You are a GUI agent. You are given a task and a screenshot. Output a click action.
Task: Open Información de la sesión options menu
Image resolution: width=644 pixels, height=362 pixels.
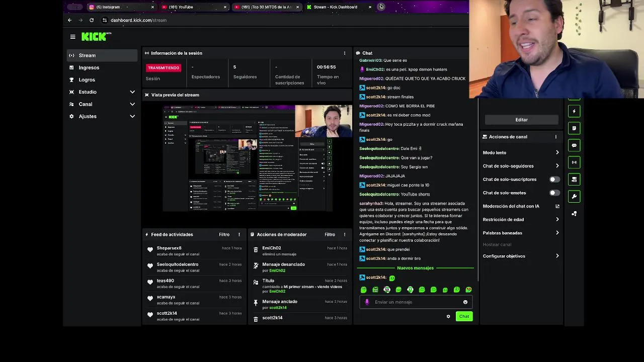[345, 53]
